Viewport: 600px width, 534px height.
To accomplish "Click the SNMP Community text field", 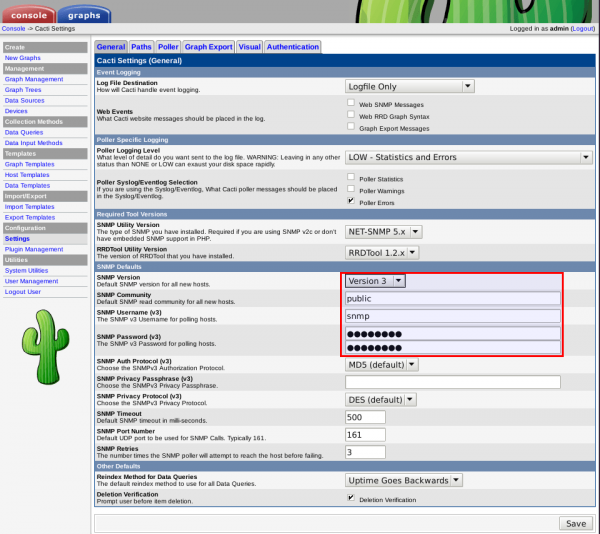I will pos(452,298).
